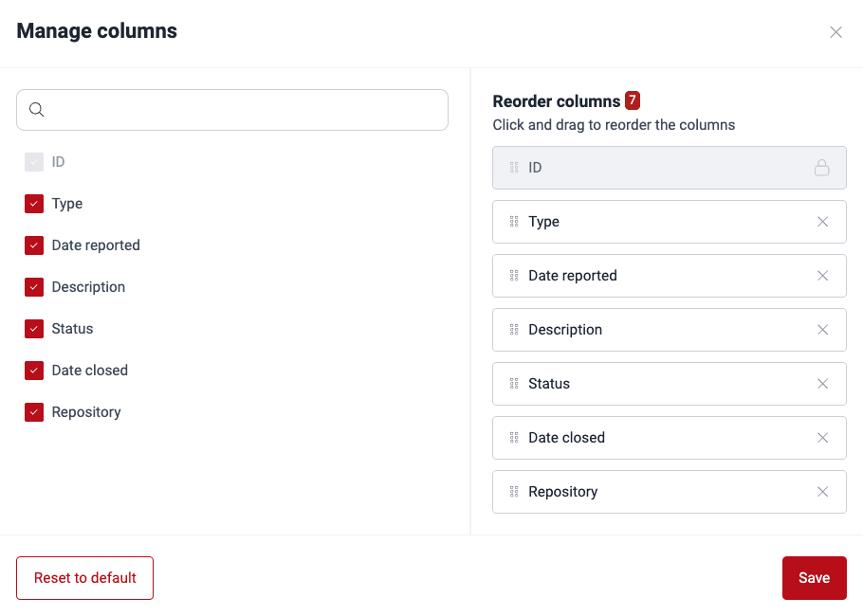Click the lock icon on the ID row

[821, 167]
